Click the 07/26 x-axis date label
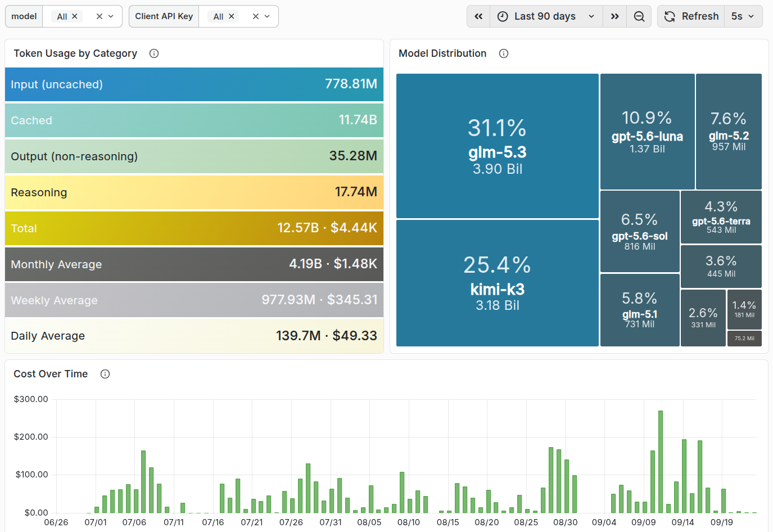Viewport: 773px width, 532px height. tap(291, 522)
